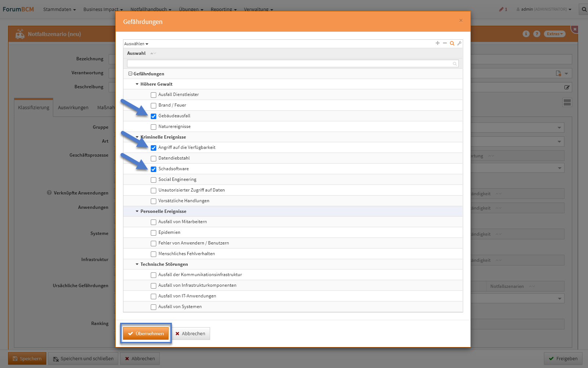Open the Notfallhandbuch menu
Image resolution: width=588 pixels, height=368 pixels.
pyautogui.click(x=151, y=9)
